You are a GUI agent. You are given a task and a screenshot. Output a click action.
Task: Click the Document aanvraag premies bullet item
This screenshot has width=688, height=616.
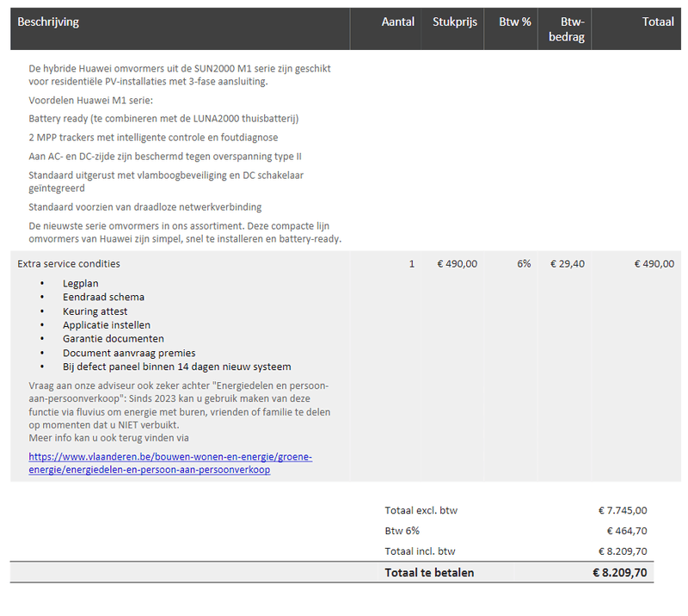click(x=129, y=352)
